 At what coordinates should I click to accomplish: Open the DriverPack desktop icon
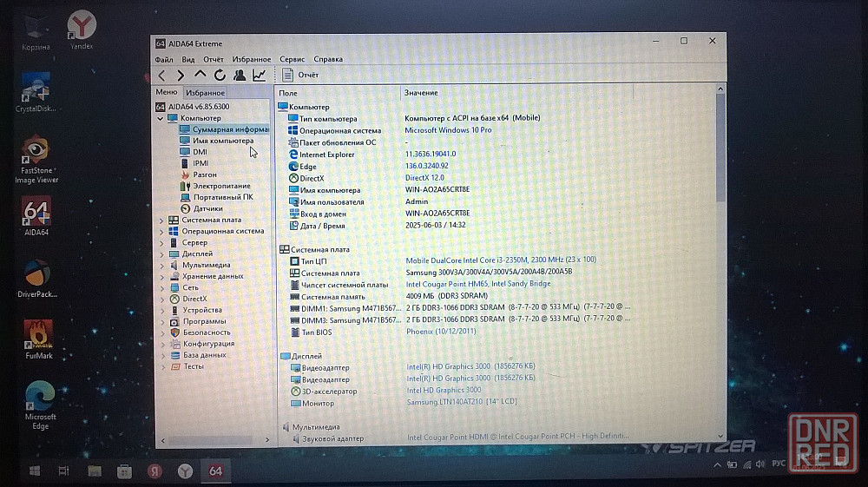tap(37, 279)
